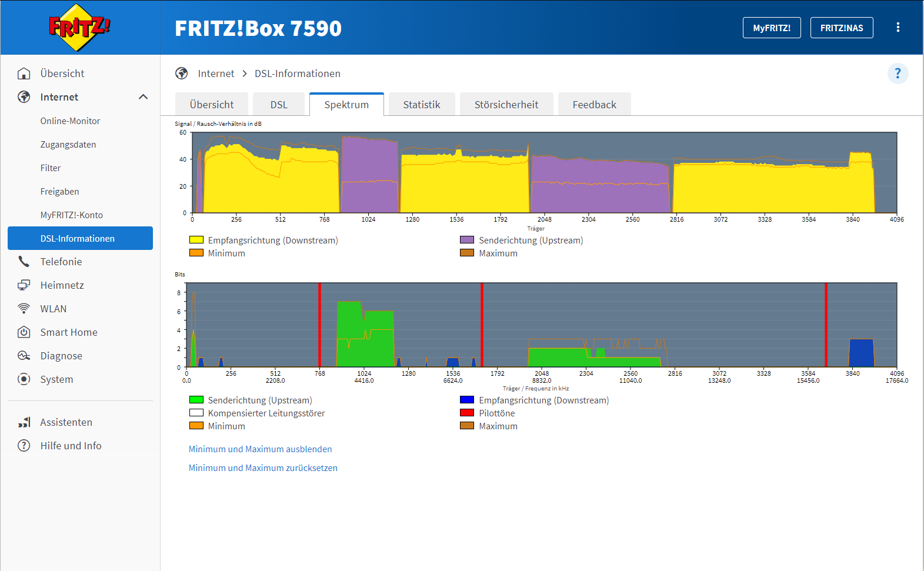The height and width of the screenshot is (571, 924).
Task: Click the Träger / Frequenz in kHz label
Action: coord(536,389)
